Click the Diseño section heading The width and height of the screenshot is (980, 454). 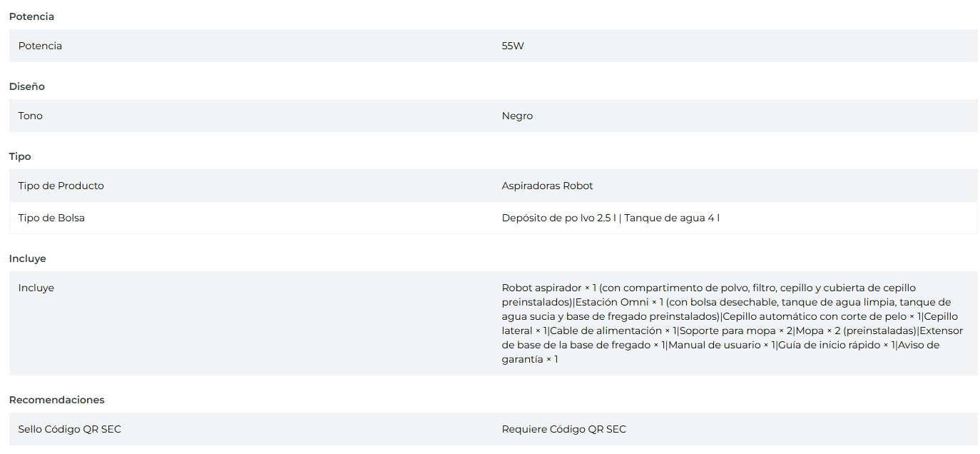pyautogui.click(x=26, y=86)
